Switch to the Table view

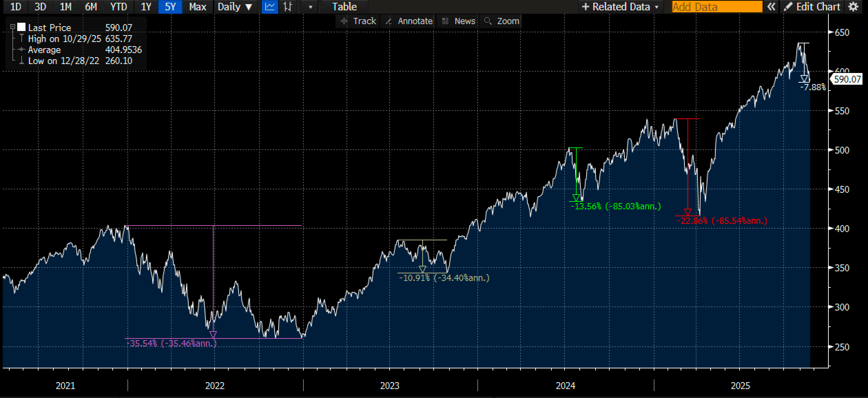point(344,7)
